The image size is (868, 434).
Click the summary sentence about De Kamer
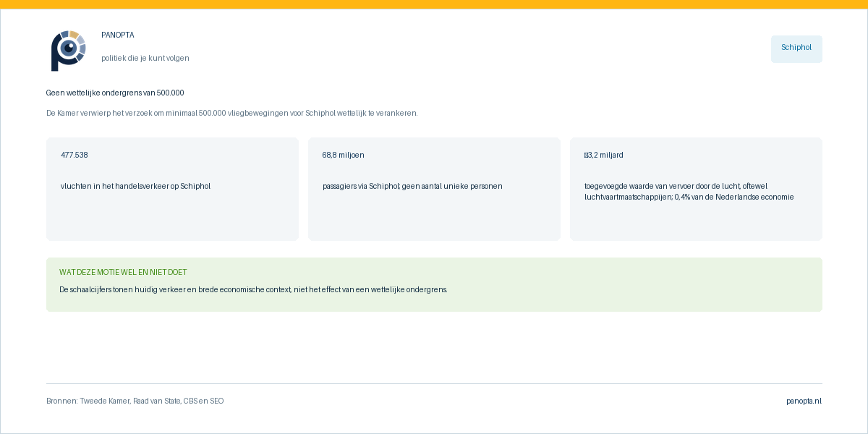(x=232, y=113)
